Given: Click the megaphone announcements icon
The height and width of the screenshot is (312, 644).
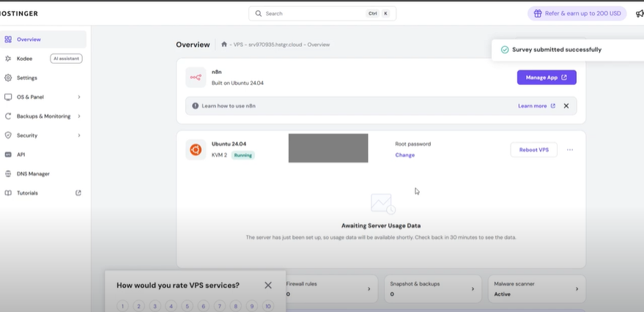Looking at the screenshot, I should point(640,14).
